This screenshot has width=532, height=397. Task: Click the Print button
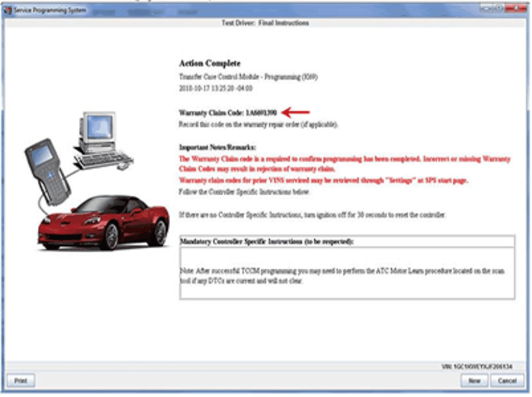21,381
